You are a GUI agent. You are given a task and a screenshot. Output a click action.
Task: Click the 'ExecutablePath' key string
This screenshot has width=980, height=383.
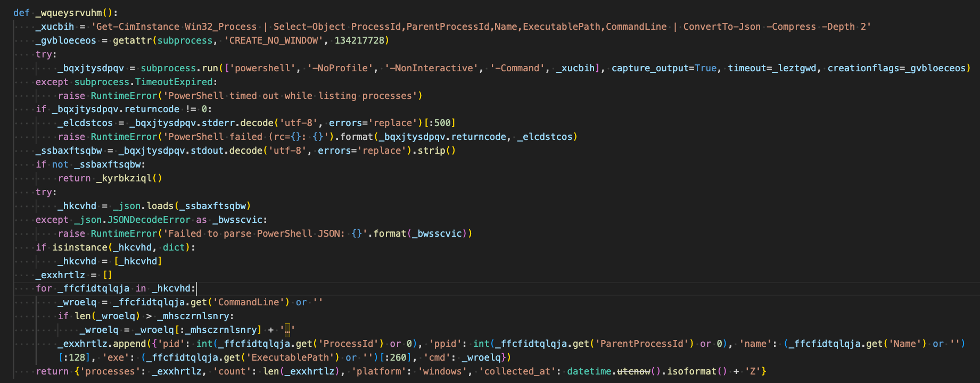click(290, 357)
